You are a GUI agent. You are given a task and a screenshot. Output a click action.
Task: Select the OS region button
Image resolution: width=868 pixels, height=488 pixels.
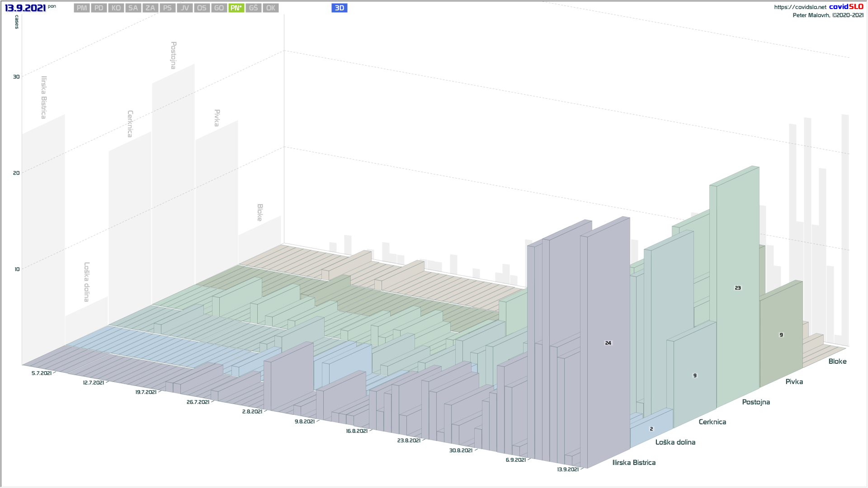click(x=202, y=8)
